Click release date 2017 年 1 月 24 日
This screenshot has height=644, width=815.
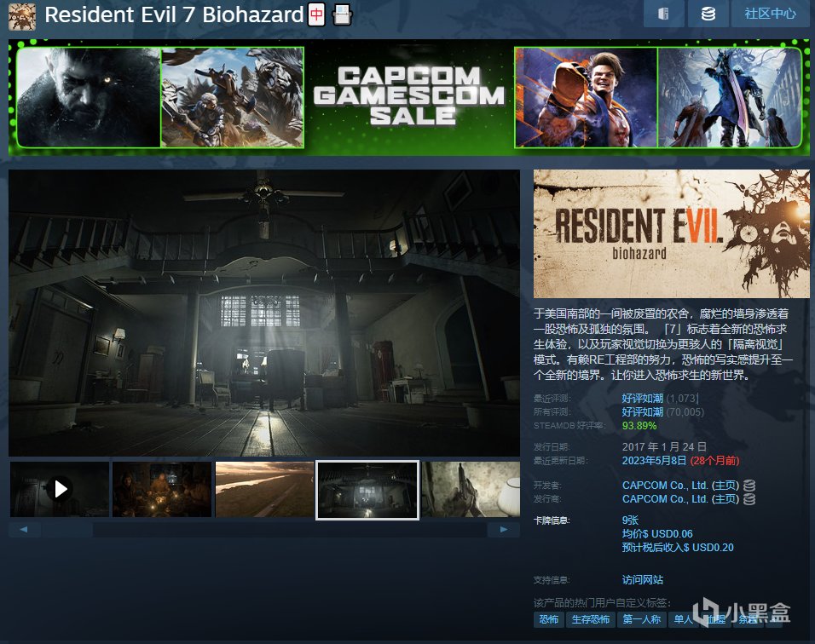(x=664, y=446)
